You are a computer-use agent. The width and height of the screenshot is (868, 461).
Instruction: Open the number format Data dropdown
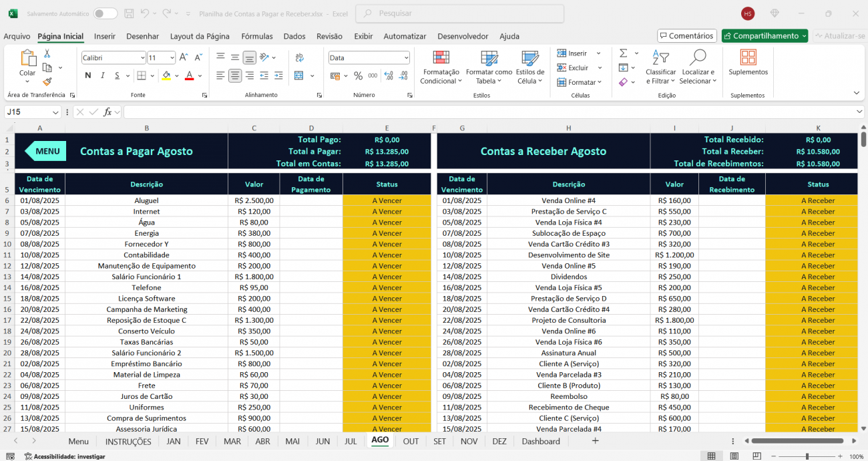point(406,58)
